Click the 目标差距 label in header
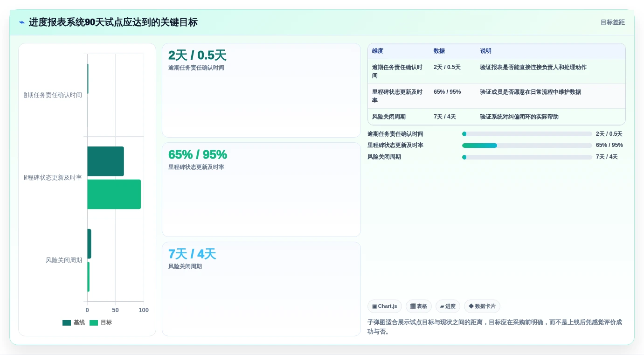Screen dimensions: 644x355 (612, 22)
